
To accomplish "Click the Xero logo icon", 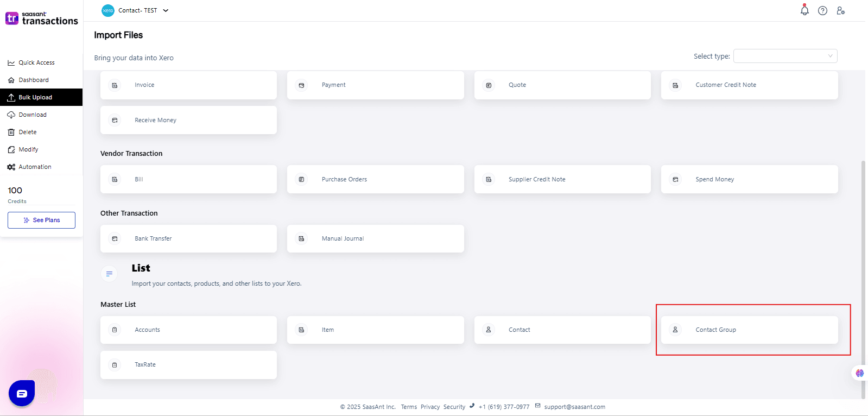I will (108, 10).
